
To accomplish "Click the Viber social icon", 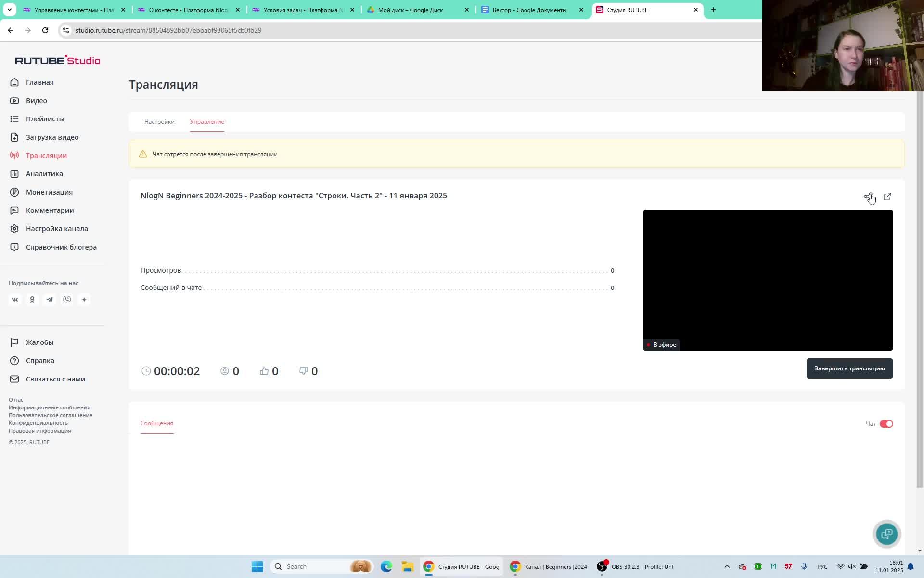I will coord(67,300).
